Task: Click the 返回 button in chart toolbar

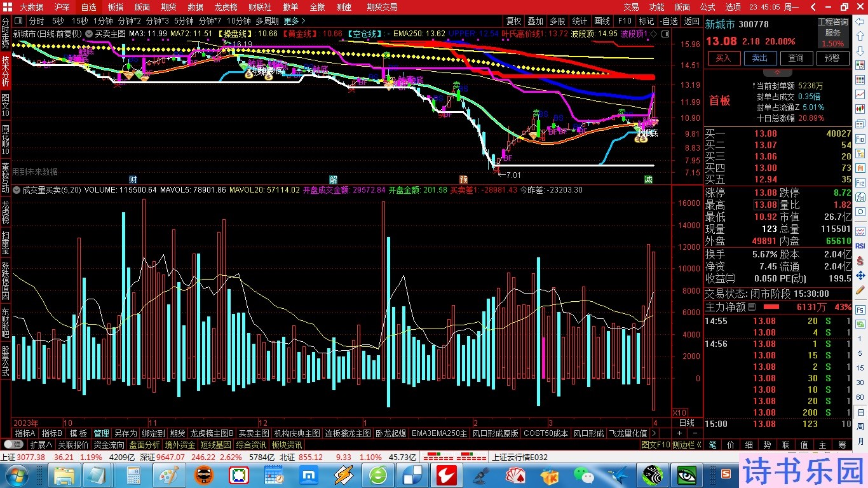Action: tap(691, 21)
